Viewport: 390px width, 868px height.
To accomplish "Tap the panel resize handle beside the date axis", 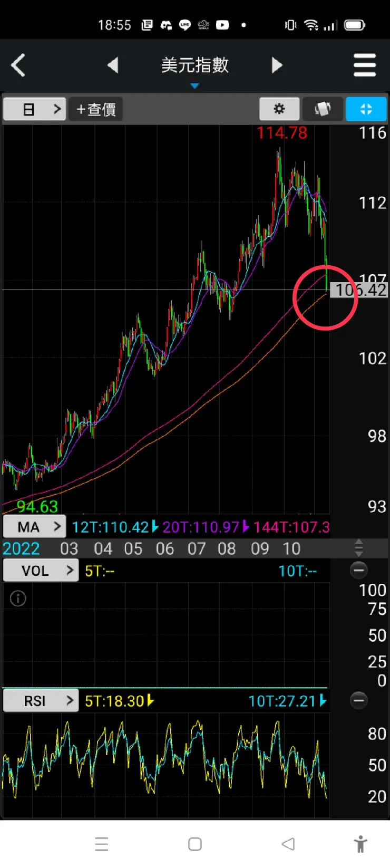I will click(359, 548).
